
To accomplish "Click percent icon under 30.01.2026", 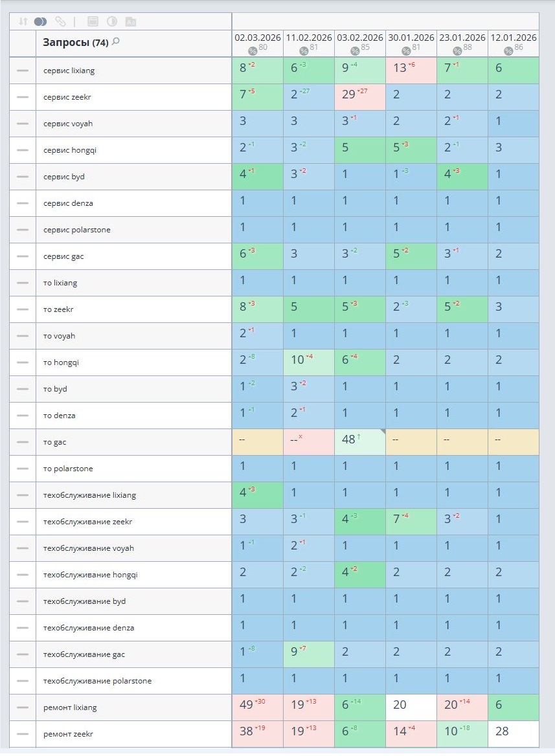I will [x=406, y=51].
